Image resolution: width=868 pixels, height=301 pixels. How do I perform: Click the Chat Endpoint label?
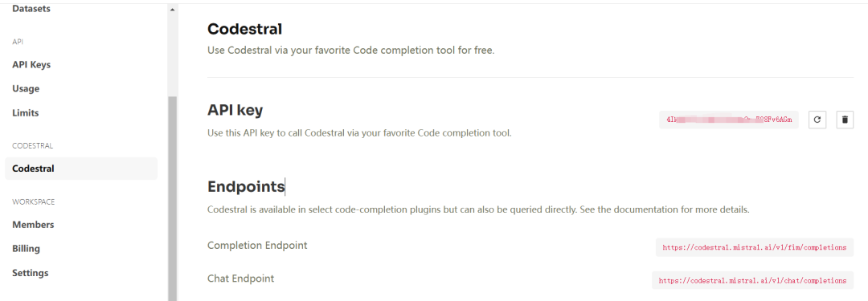click(x=240, y=279)
